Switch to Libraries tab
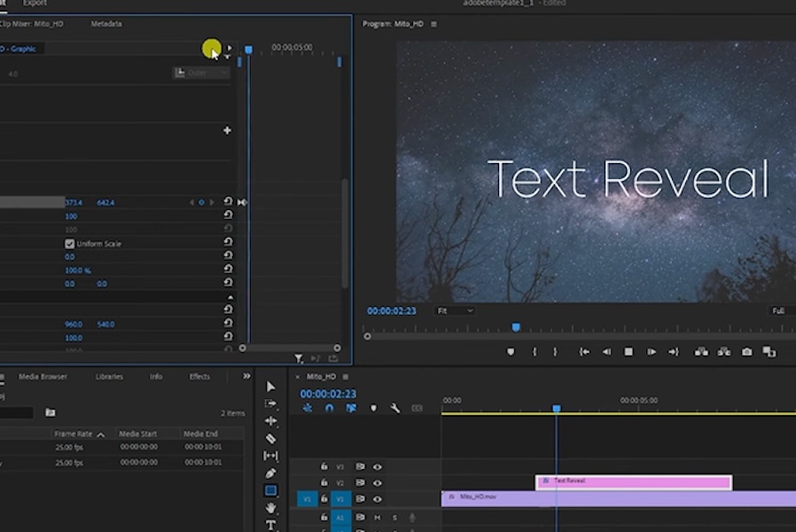The image size is (796, 532). click(109, 377)
